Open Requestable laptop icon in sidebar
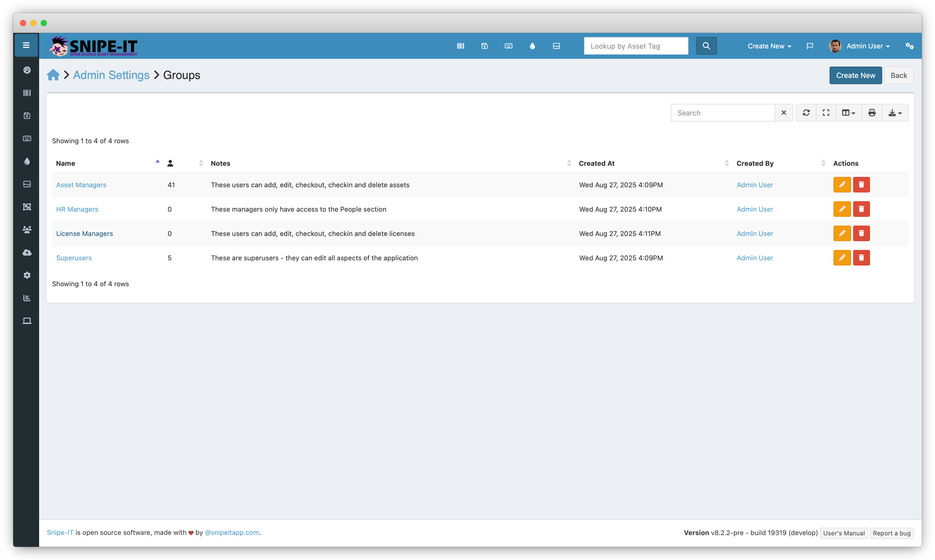935x560 pixels. [27, 321]
